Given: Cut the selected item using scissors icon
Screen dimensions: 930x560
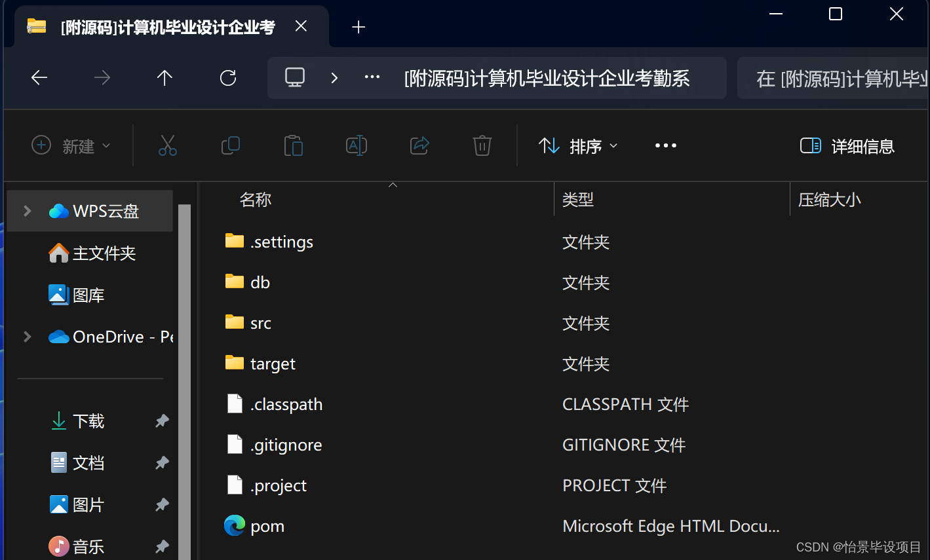Looking at the screenshot, I should 168,145.
